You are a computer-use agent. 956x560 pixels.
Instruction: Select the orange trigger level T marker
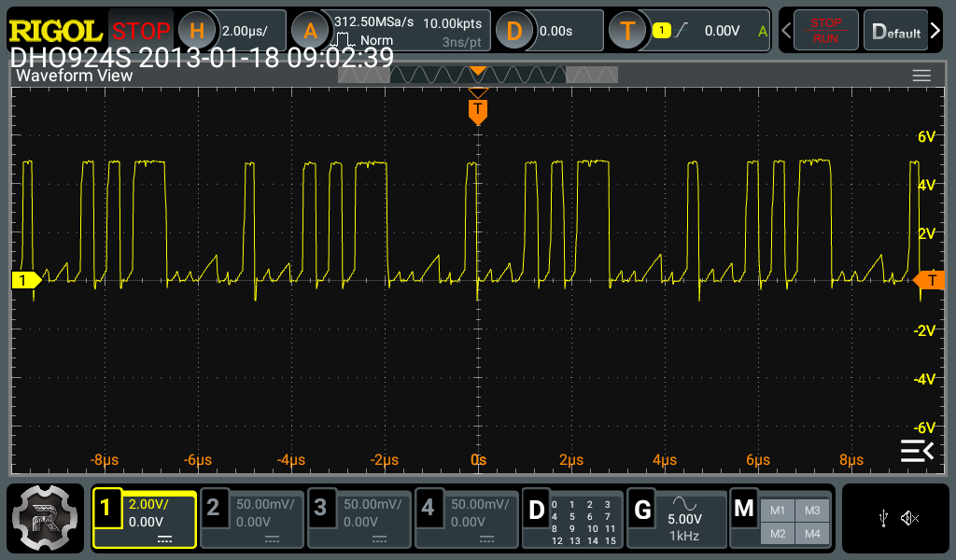pyautogui.click(x=929, y=280)
